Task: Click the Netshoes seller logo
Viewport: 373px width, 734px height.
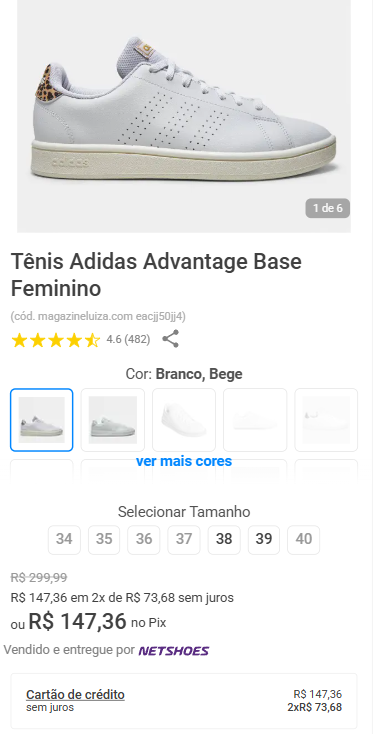Action: click(x=174, y=651)
